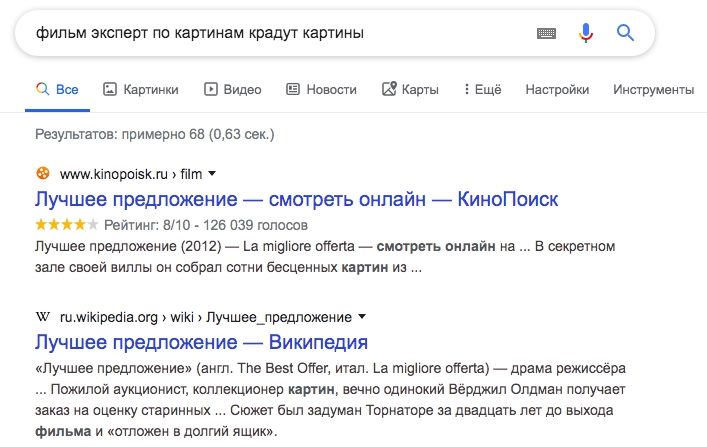Click the blue magnifier search button
This screenshot has height=447, width=707.
625,32
